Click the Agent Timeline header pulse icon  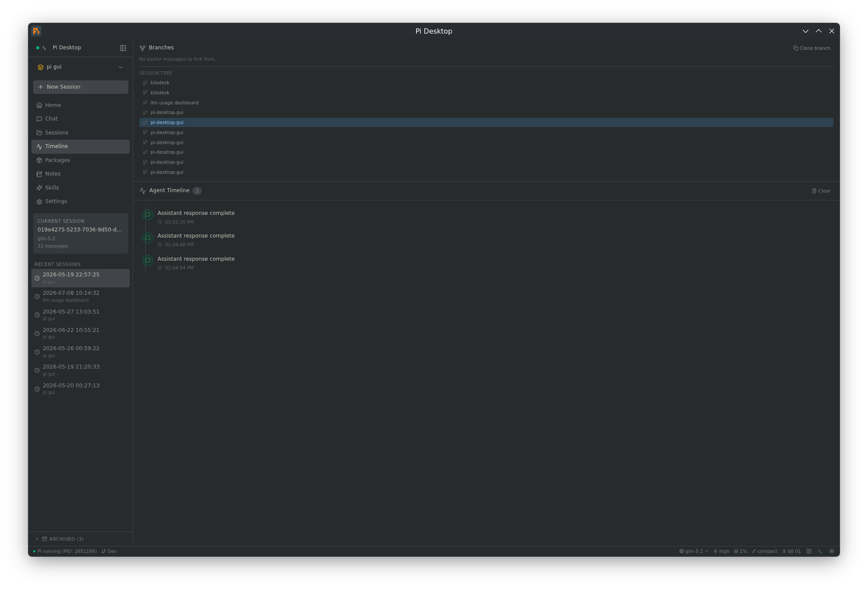[x=143, y=191]
